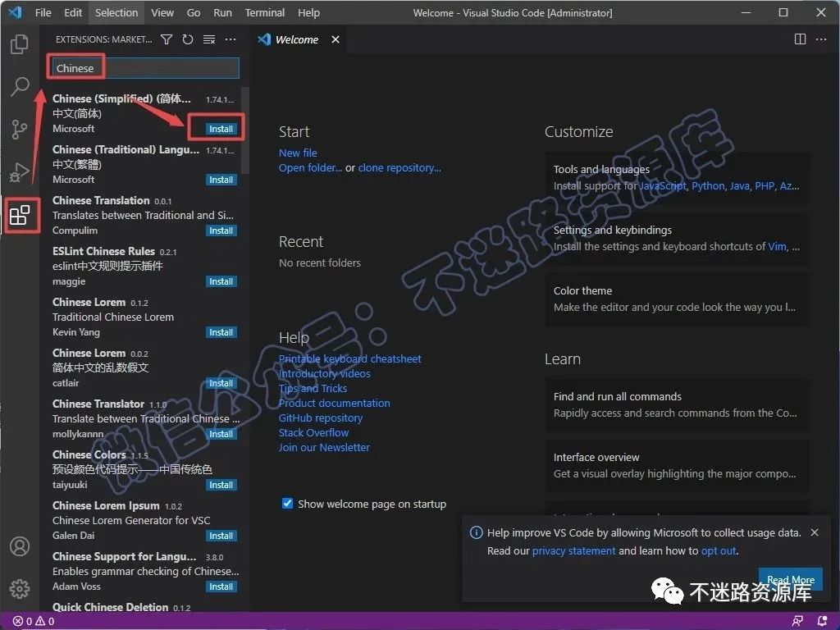
Task: Click the opt out link
Action: tap(719, 551)
